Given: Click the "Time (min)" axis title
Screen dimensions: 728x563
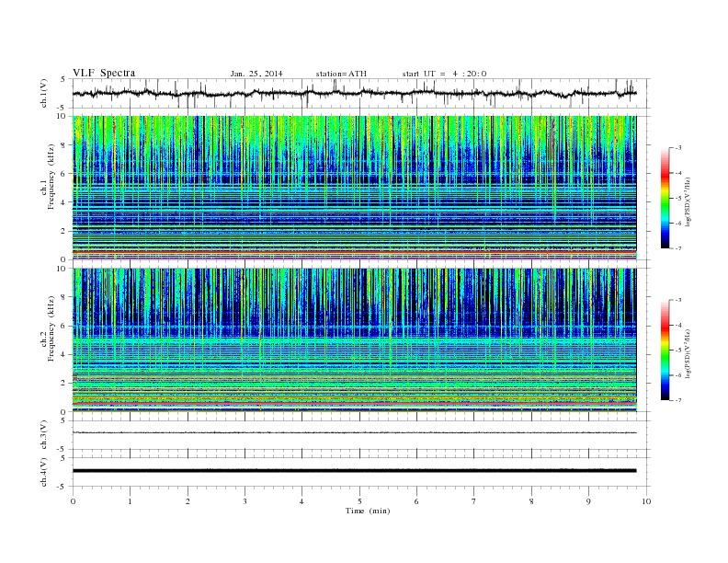Looking at the screenshot, I should click(368, 511).
